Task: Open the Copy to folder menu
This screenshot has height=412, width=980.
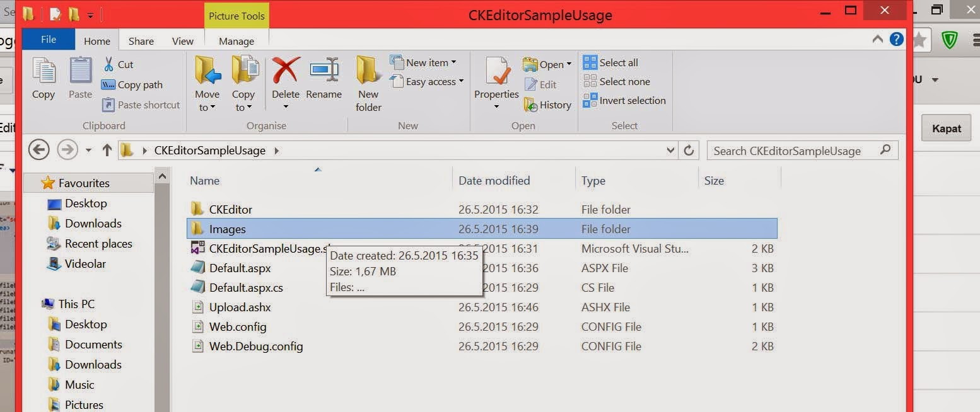Action: click(x=243, y=84)
